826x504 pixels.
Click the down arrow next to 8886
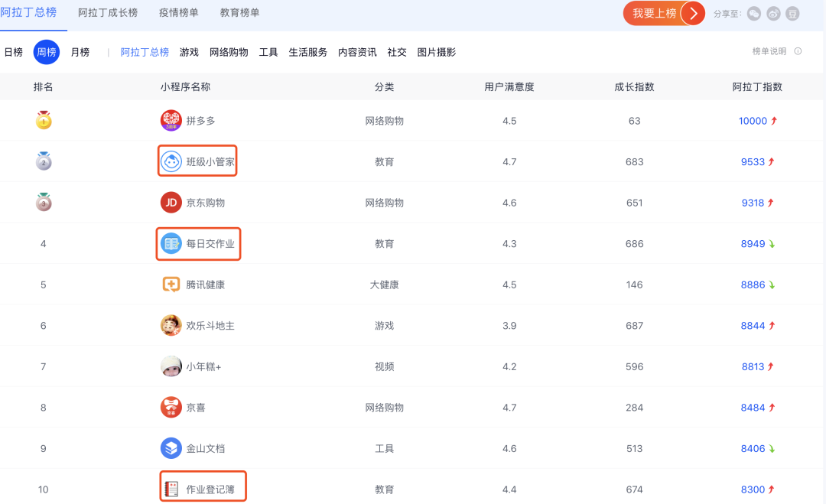coord(772,285)
